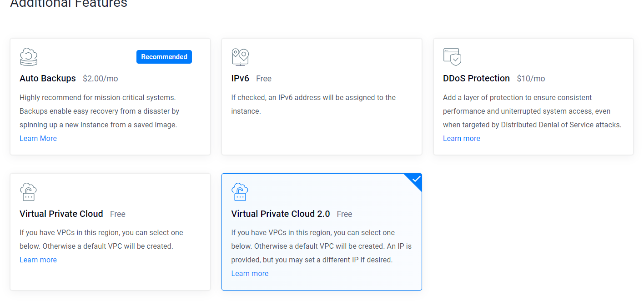
Task: Click the IPv6 map pin icon
Action: (240, 57)
